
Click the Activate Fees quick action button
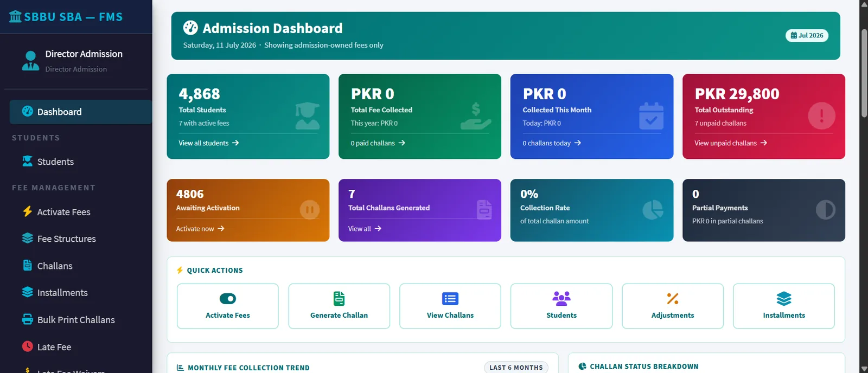point(228,306)
